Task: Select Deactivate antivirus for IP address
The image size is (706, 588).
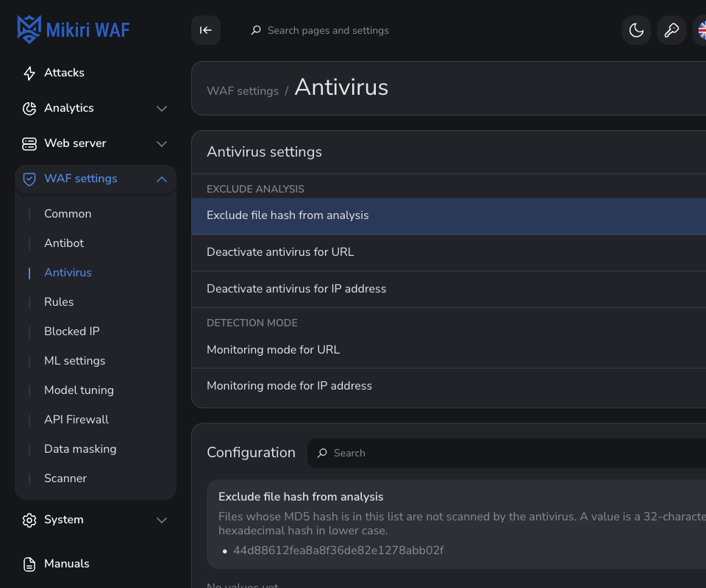Action: pyautogui.click(x=449, y=290)
